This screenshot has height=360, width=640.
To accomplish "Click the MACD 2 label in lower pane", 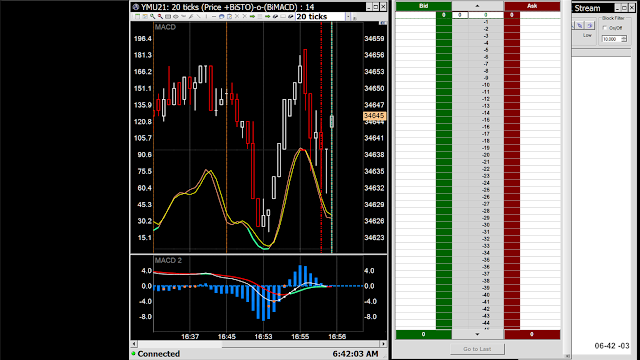I will point(168,260).
